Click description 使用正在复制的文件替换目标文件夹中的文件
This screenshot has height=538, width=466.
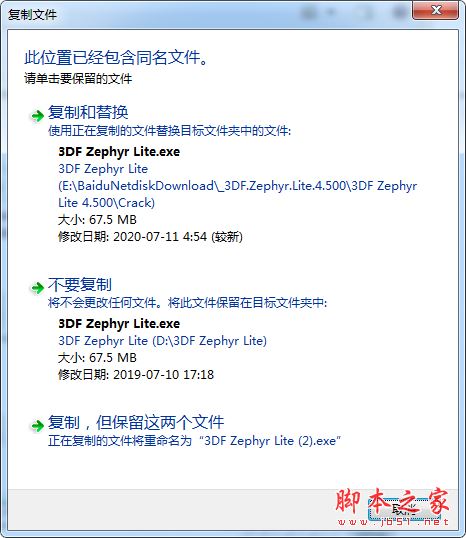169,131
